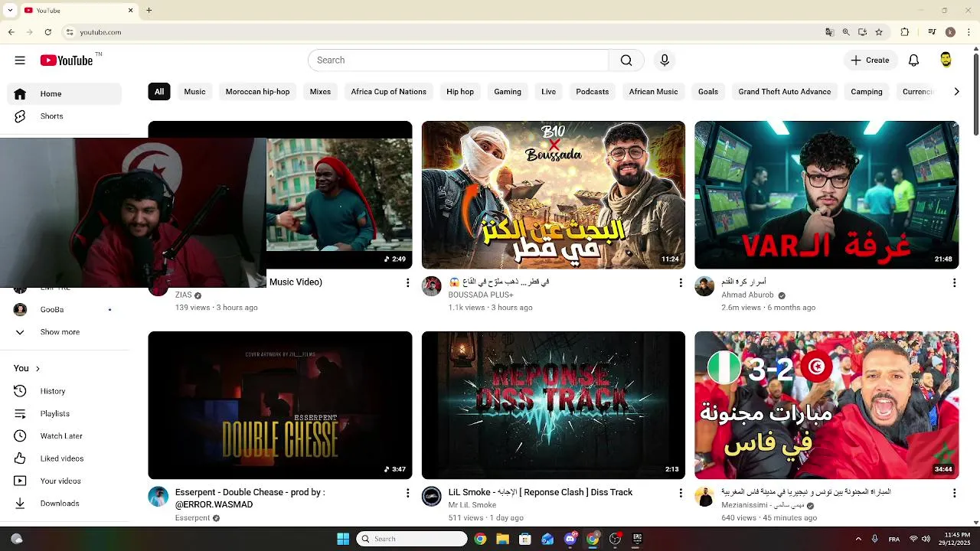
Task: Open the Windows Start menu
Action: [x=343, y=539]
